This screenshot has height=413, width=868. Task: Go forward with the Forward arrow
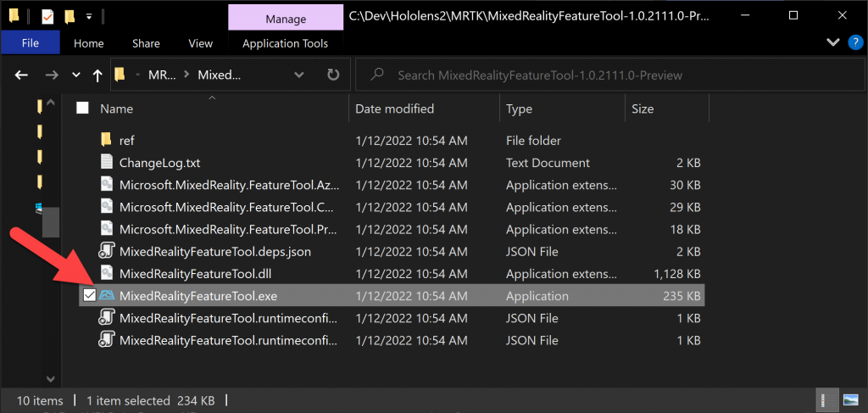click(52, 75)
